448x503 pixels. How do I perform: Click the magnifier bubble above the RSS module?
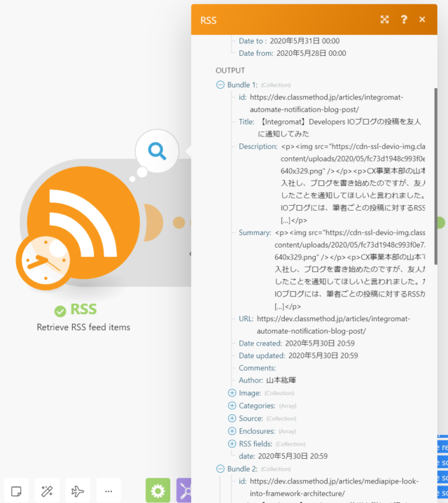click(157, 151)
